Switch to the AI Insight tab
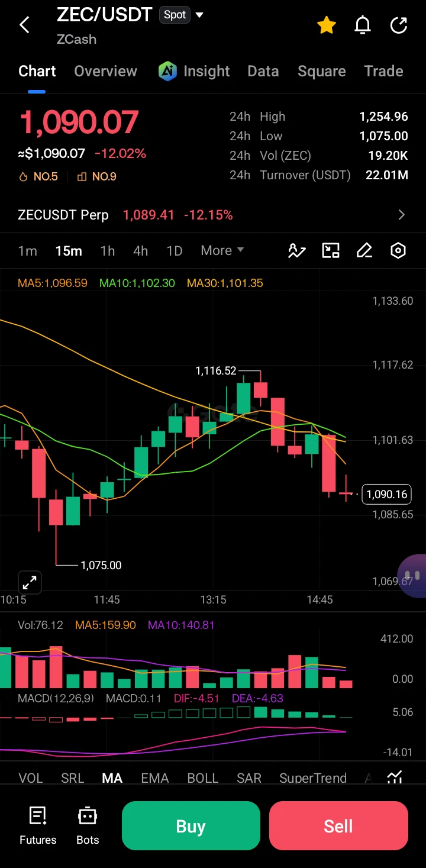Image resolution: width=426 pixels, height=868 pixels. point(194,71)
